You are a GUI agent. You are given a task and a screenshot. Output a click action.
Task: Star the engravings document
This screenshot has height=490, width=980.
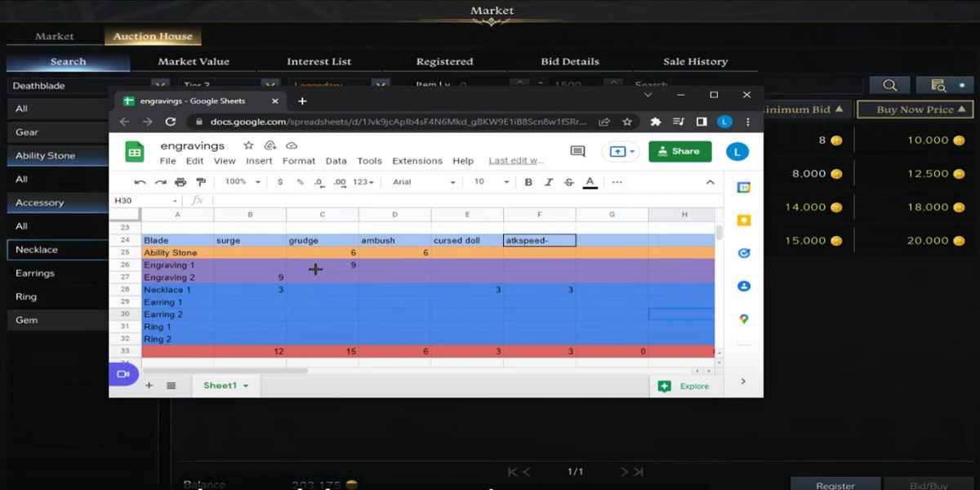[x=249, y=145]
